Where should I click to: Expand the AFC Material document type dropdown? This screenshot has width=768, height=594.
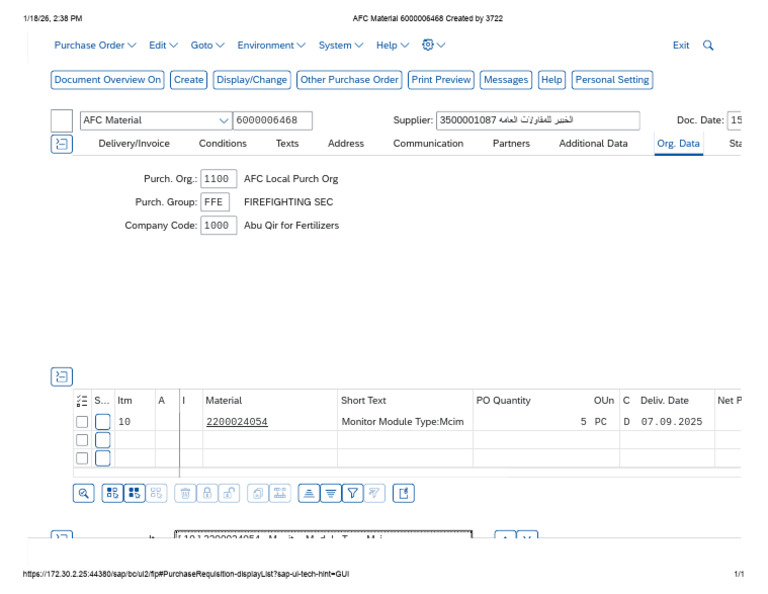pos(223,120)
